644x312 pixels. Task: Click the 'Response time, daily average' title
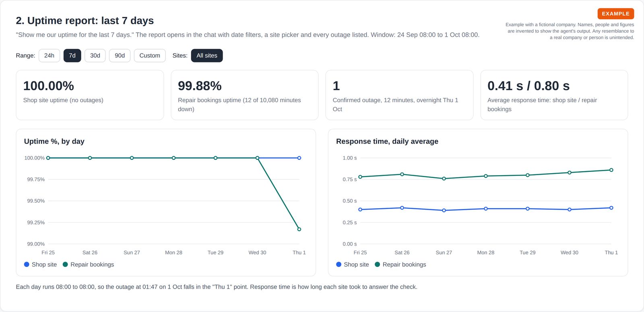[387, 141]
